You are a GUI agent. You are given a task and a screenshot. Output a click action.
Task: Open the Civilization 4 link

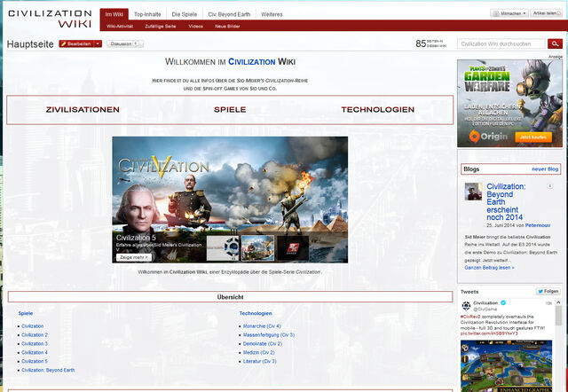pyautogui.click(x=35, y=352)
